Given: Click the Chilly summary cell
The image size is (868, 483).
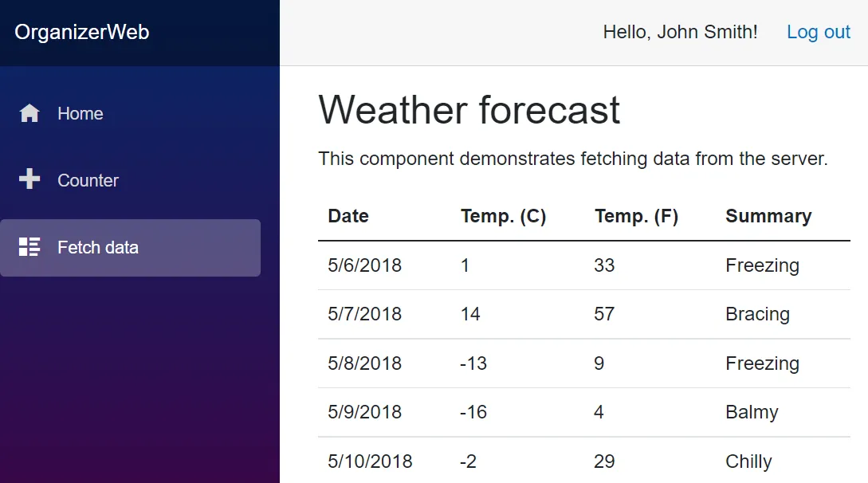Looking at the screenshot, I should (748, 461).
